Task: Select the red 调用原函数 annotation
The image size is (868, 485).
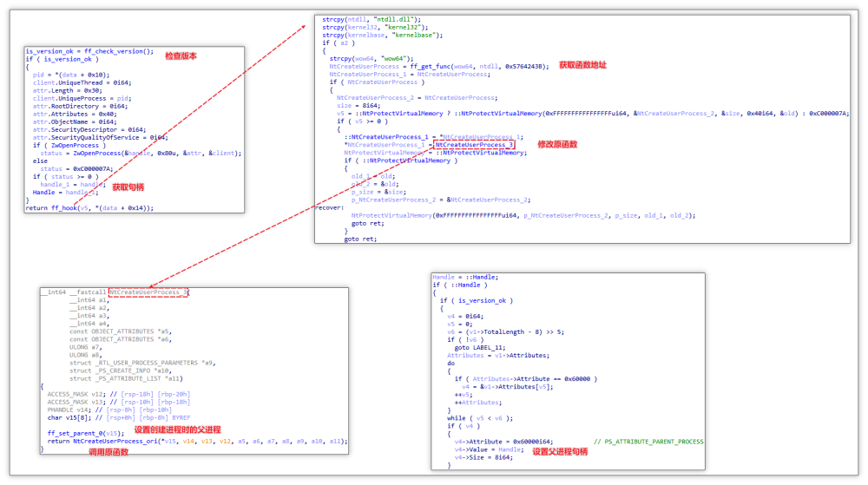Action: point(108,453)
